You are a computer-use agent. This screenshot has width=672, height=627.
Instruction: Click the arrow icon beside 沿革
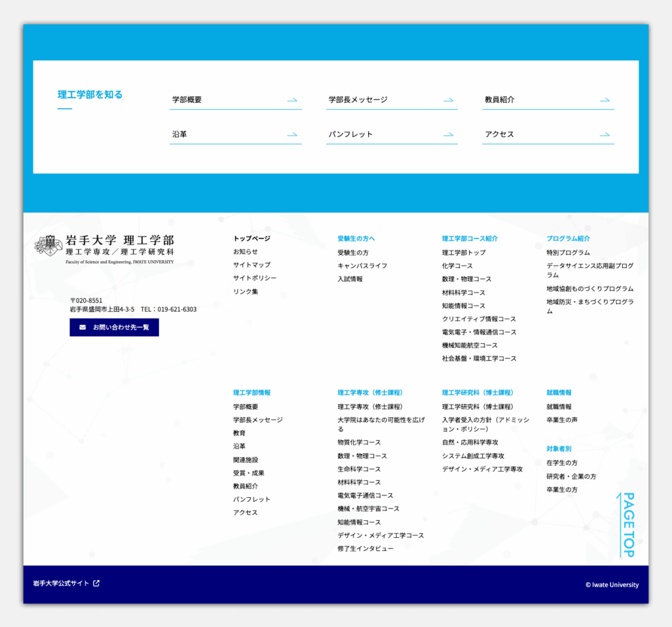[292, 134]
